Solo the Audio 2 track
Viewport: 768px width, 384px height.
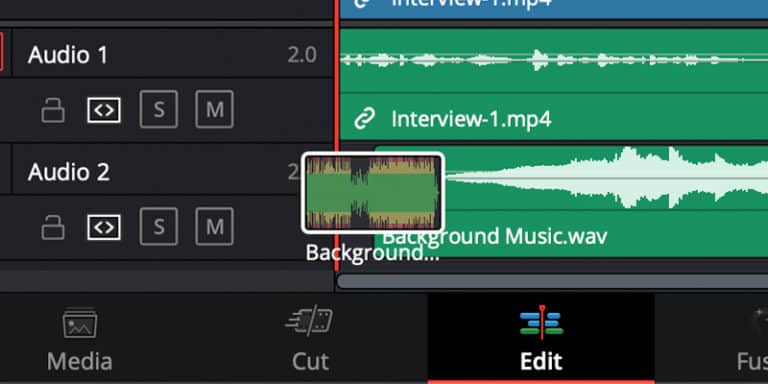tap(159, 227)
